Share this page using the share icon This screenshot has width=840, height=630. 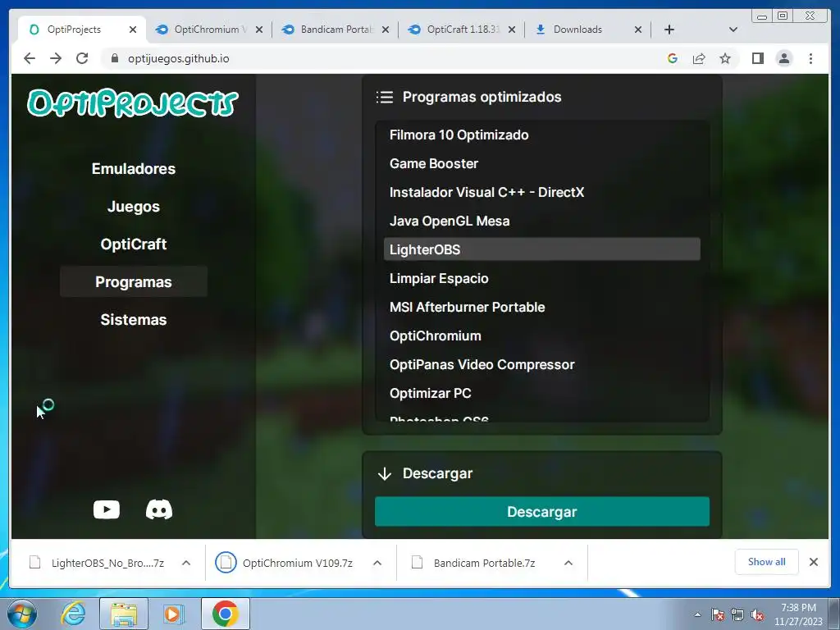(x=699, y=58)
